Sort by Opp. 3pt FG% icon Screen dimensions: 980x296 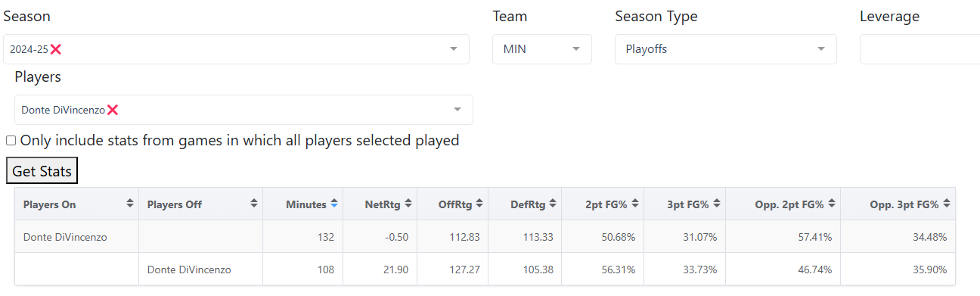947,204
